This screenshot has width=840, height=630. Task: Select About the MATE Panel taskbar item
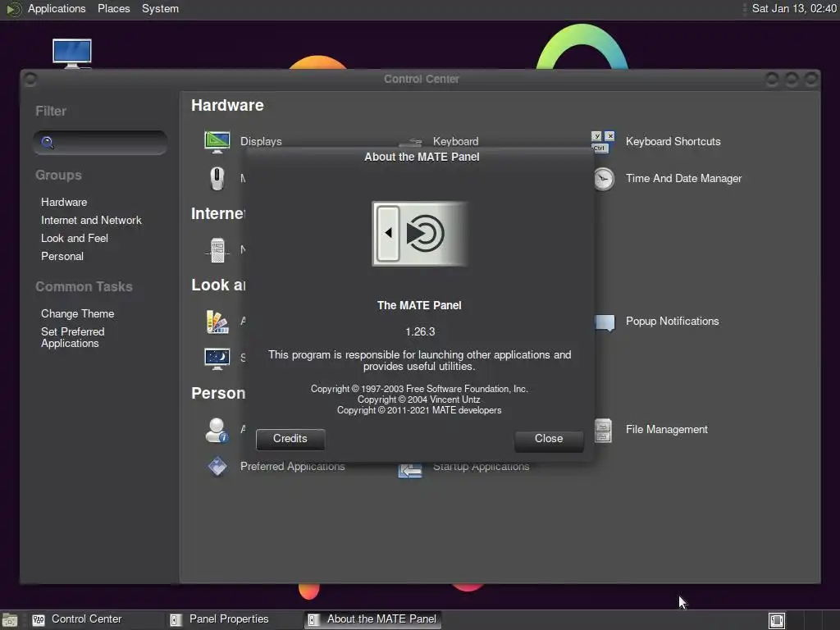[x=373, y=620]
